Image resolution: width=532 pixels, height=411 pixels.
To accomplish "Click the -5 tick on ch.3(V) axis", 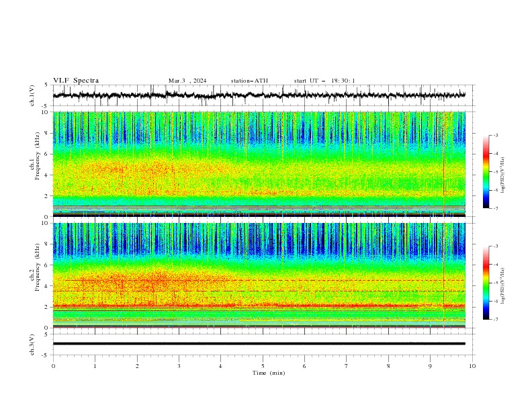I will tap(46, 355).
